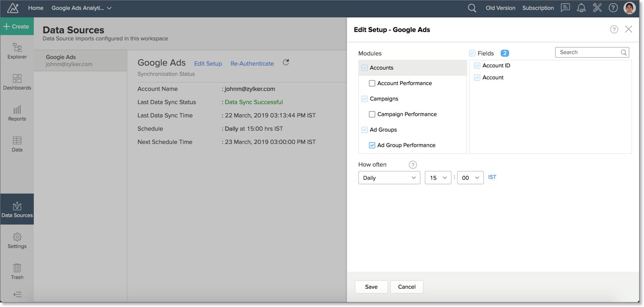Open Subscription page

[538, 8]
